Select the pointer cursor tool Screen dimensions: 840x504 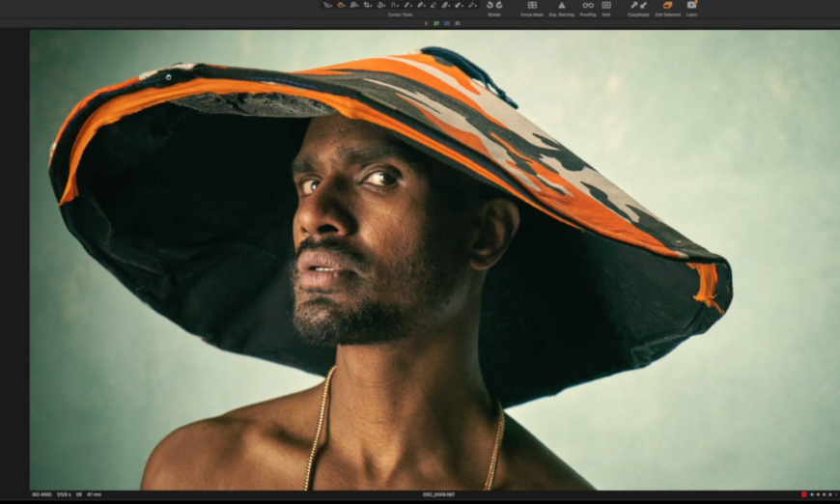click(326, 5)
